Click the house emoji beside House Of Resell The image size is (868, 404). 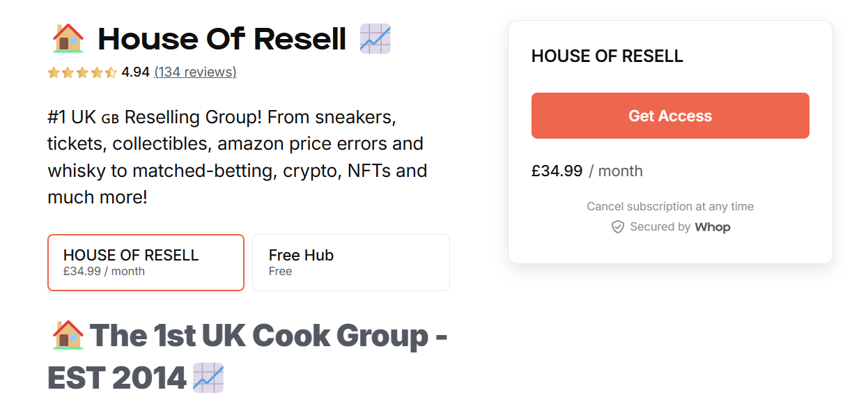68,39
